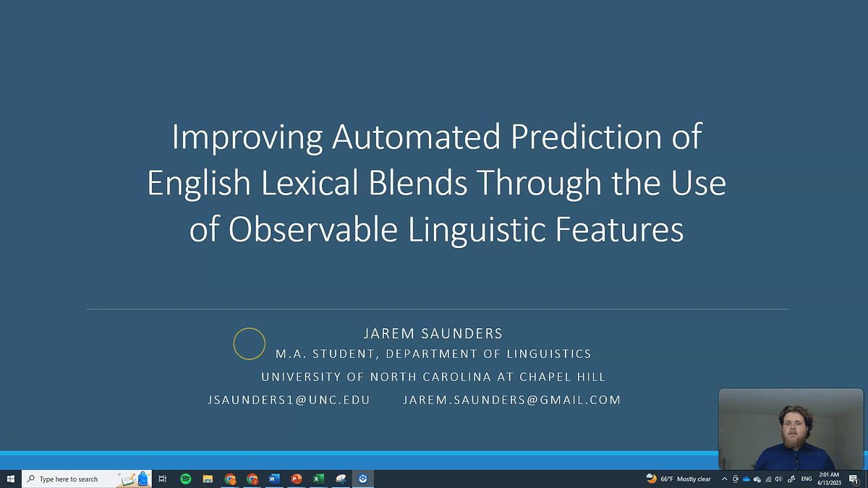Image resolution: width=868 pixels, height=488 pixels.
Task: Switch to Microsoft Word in taskbar
Action: pyautogui.click(x=274, y=479)
